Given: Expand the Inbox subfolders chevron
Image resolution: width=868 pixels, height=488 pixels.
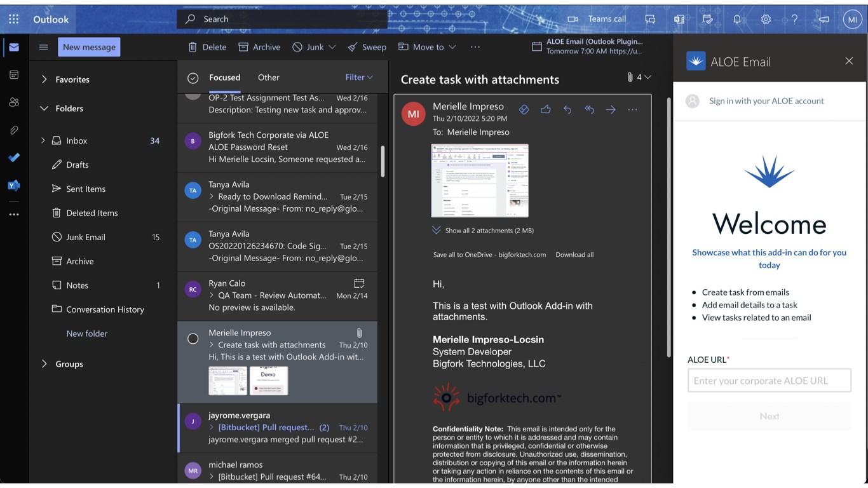Looking at the screenshot, I should pos(43,140).
